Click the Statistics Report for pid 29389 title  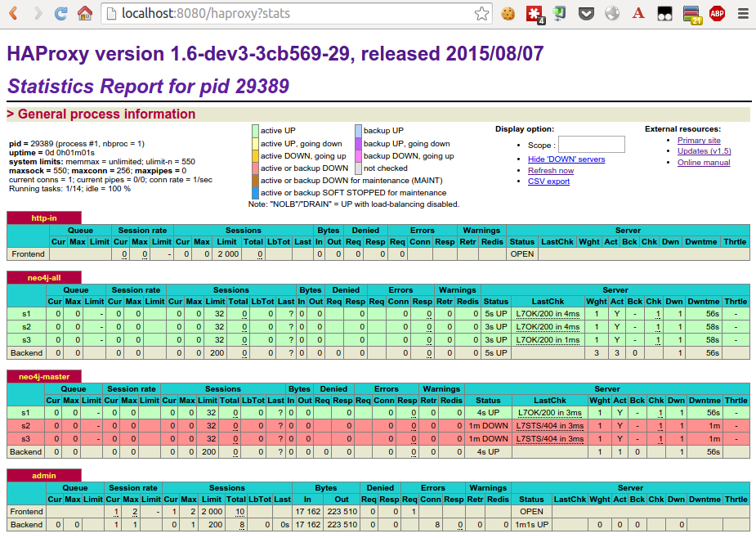pos(148,87)
